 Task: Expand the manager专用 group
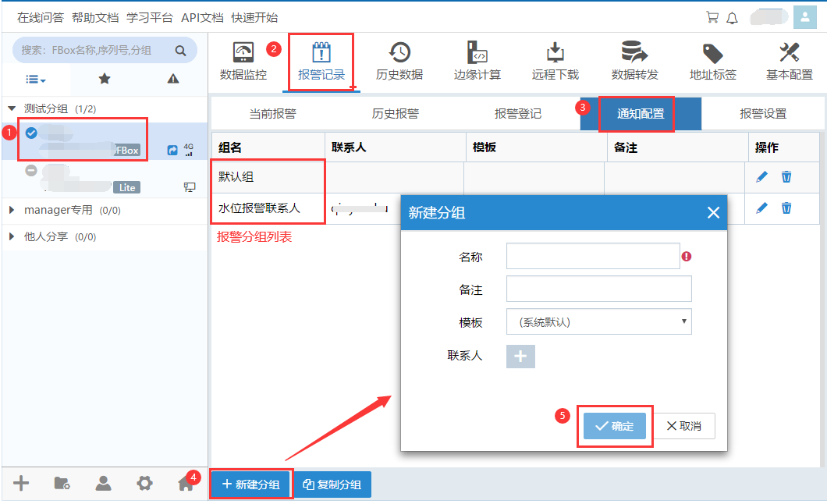[x=12, y=210]
